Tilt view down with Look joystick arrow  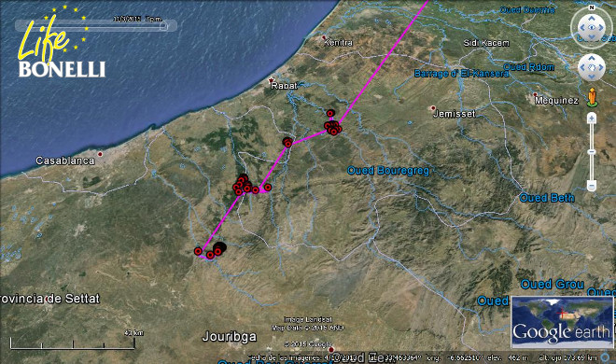(x=592, y=37)
